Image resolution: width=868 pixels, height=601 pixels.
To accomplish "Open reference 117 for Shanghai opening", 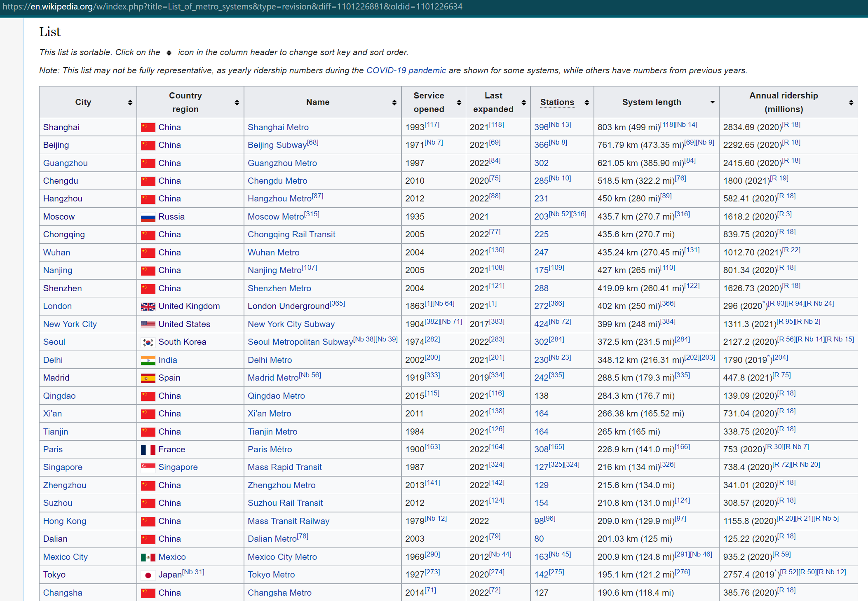I will pos(432,124).
